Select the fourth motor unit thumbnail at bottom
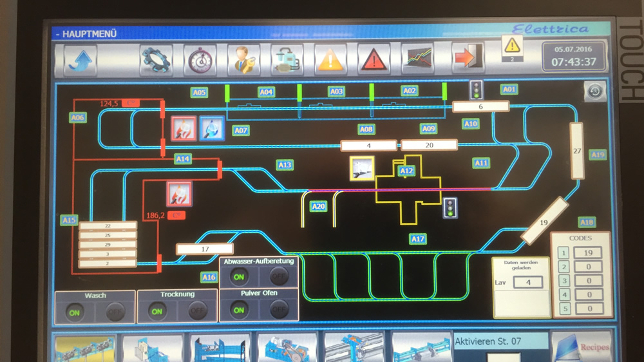 [287, 348]
